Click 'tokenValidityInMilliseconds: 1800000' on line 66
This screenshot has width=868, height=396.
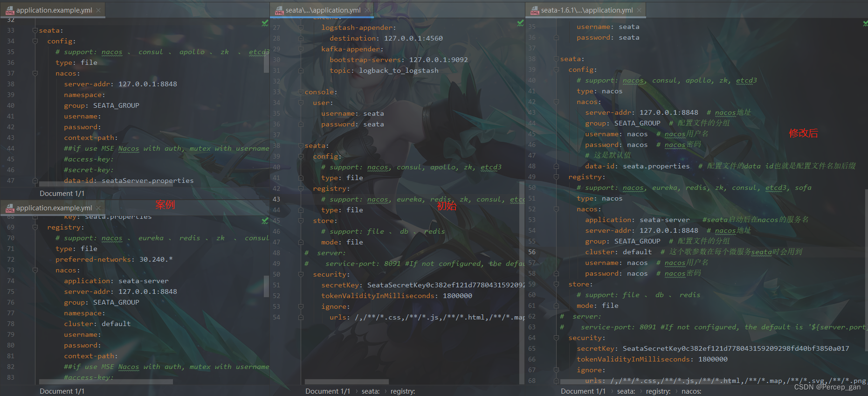(652, 359)
